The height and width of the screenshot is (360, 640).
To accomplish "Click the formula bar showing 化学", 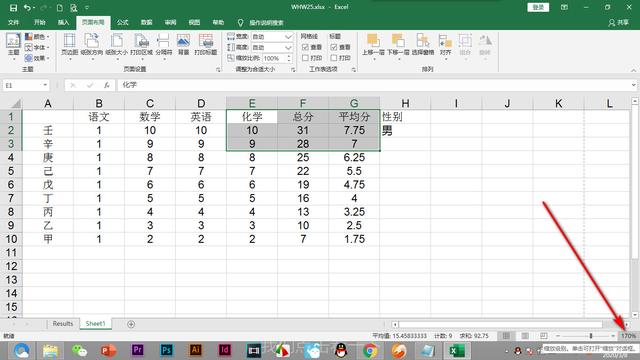I will (373, 85).
